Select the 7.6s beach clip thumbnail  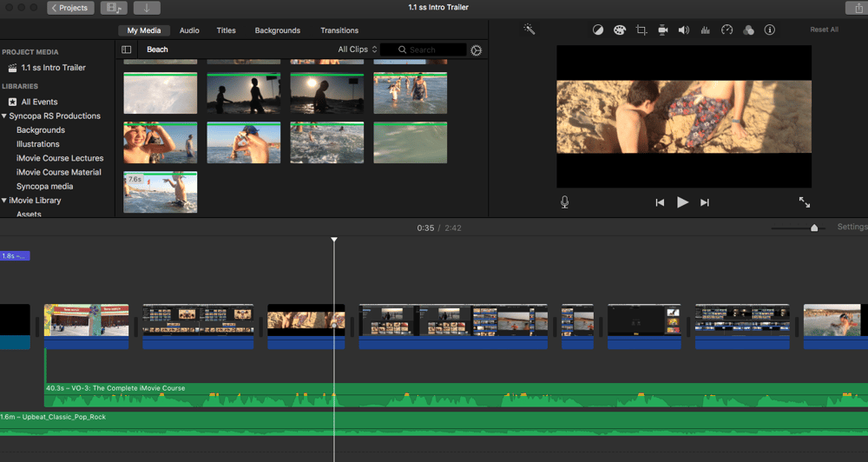pyautogui.click(x=160, y=192)
